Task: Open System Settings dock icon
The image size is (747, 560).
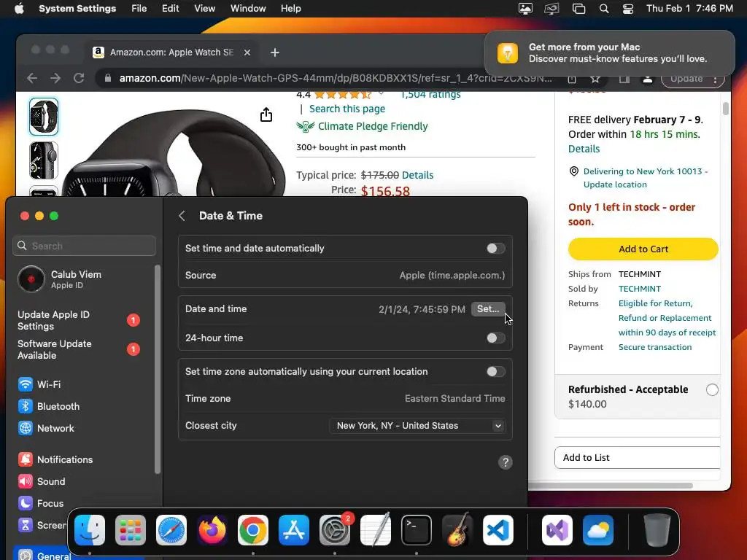Action: tap(334, 530)
